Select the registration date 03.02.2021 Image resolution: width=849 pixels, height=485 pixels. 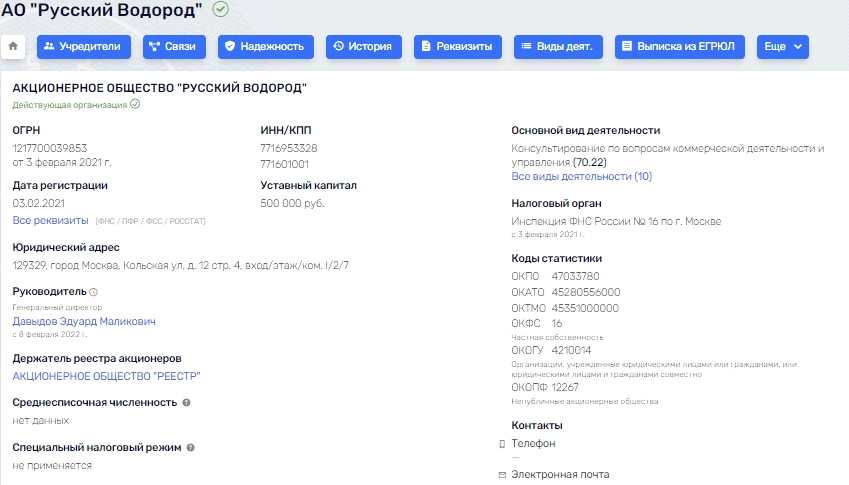(x=38, y=204)
